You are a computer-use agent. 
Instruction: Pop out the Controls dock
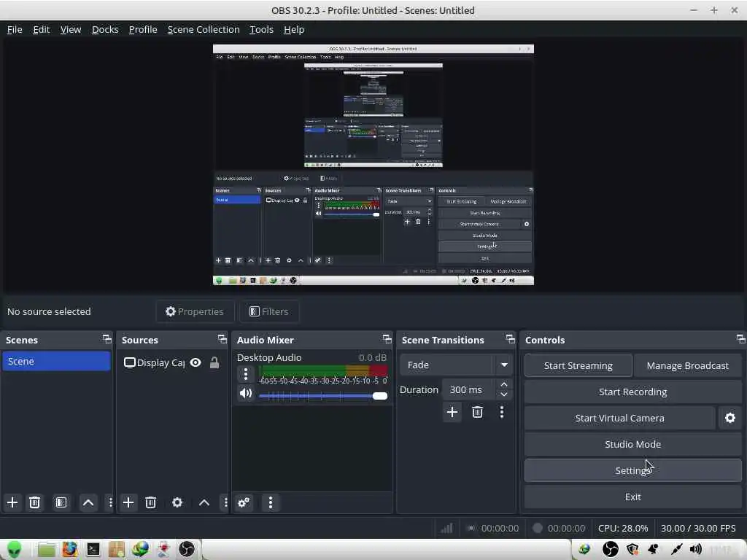[x=740, y=339]
